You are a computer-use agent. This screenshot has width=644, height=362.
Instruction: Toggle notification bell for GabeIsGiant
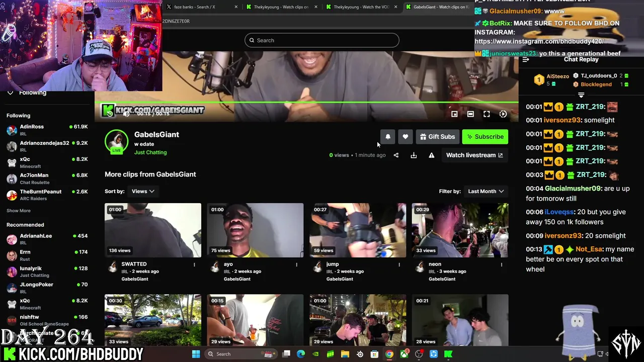point(388,137)
